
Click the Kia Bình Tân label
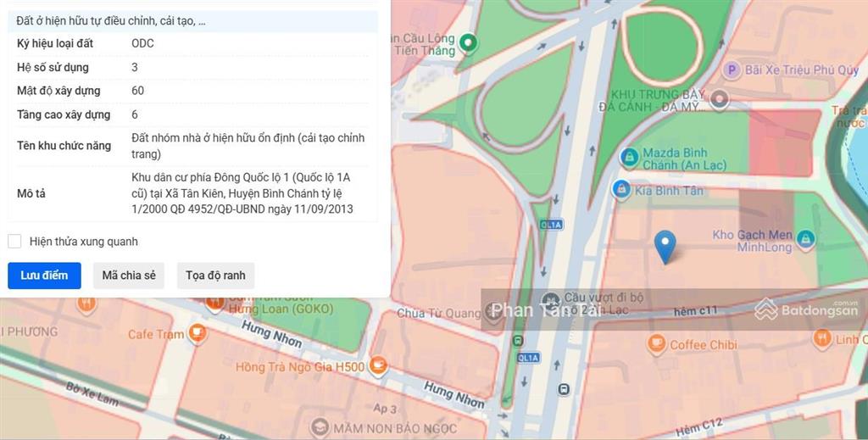tap(670, 191)
